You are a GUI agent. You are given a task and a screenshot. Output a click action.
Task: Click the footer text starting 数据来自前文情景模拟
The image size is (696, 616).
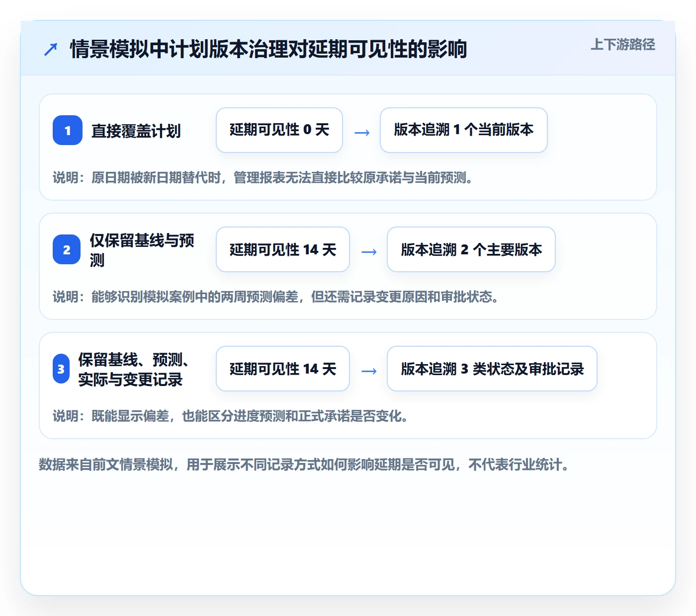coord(304,464)
